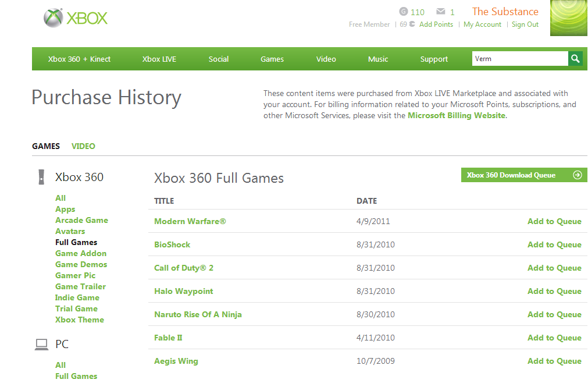Switch to the VIDEO tab
588x383 pixels.
coord(83,146)
